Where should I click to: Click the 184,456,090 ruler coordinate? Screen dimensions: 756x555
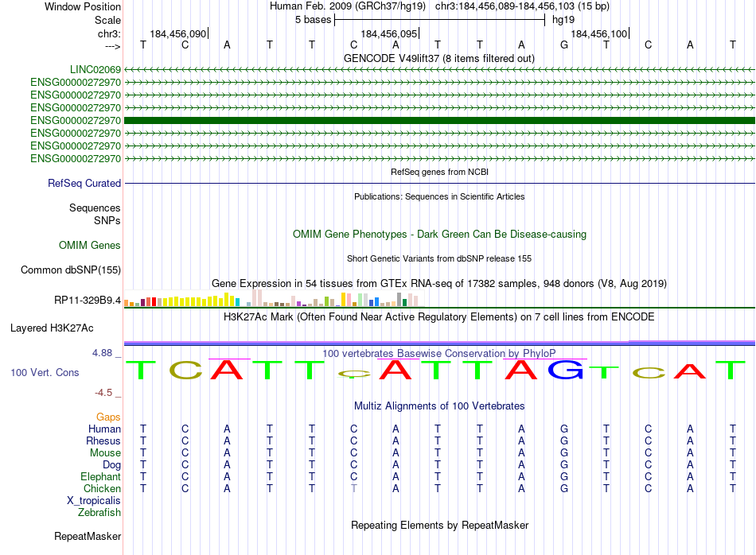pyautogui.click(x=178, y=33)
